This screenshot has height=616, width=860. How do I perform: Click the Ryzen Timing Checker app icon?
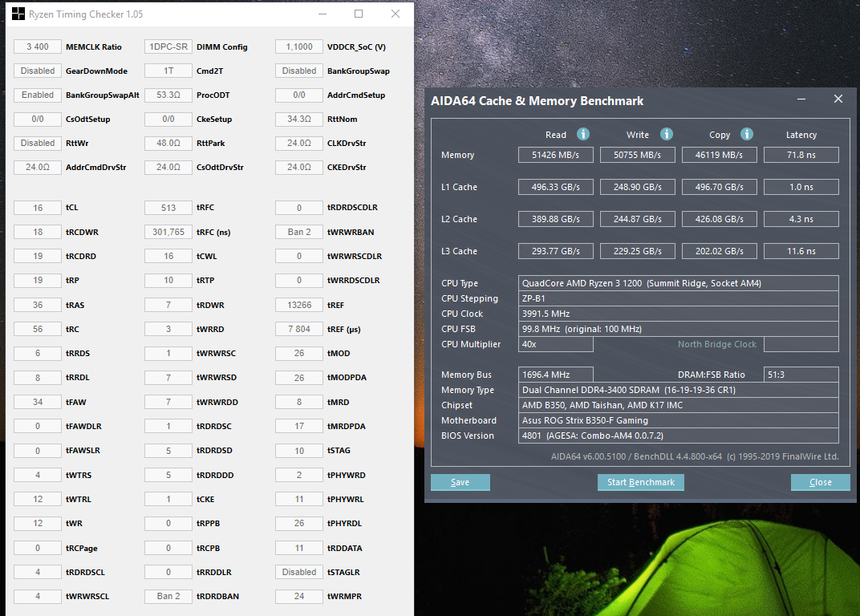[x=18, y=14]
